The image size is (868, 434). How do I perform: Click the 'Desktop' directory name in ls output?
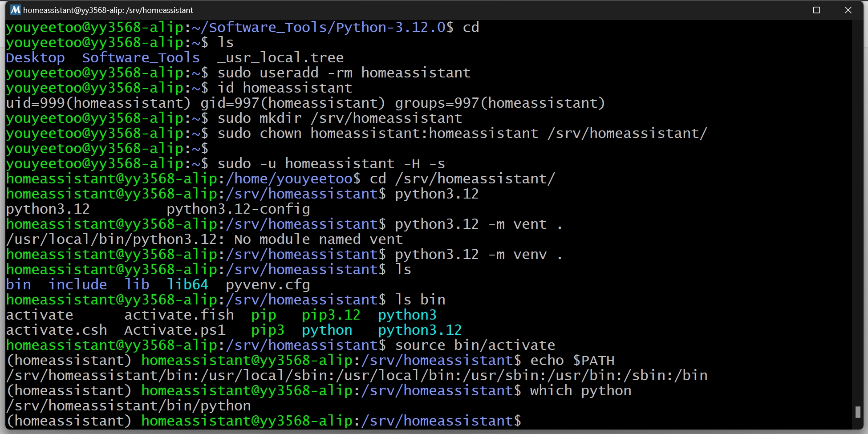click(35, 57)
